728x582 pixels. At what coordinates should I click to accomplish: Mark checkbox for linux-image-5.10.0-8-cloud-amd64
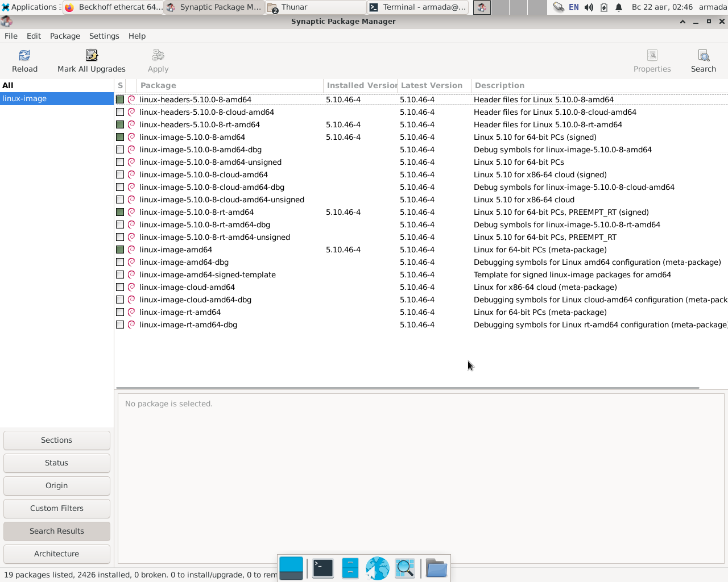click(120, 174)
